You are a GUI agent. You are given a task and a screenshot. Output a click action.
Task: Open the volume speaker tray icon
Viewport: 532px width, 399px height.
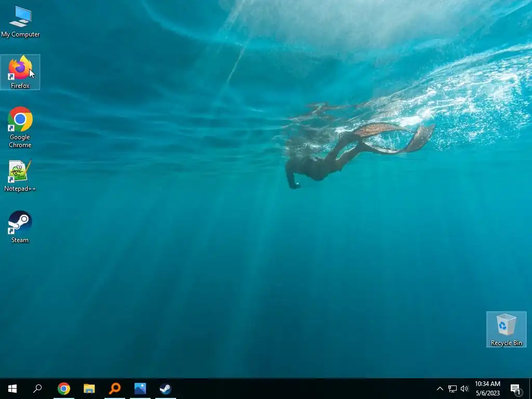click(464, 389)
